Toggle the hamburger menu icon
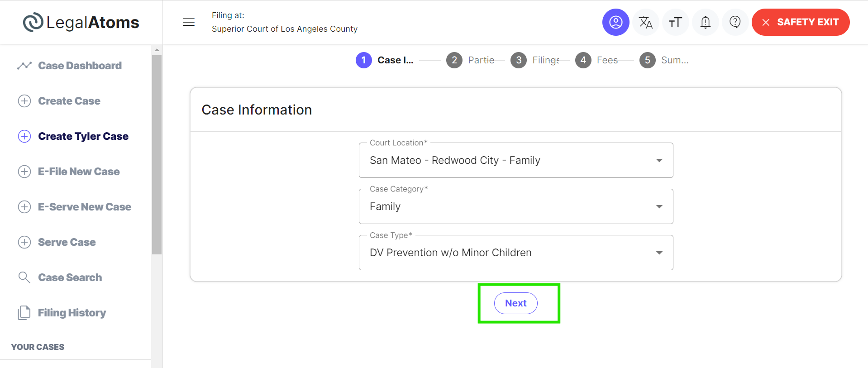This screenshot has width=868, height=368. point(189,22)
